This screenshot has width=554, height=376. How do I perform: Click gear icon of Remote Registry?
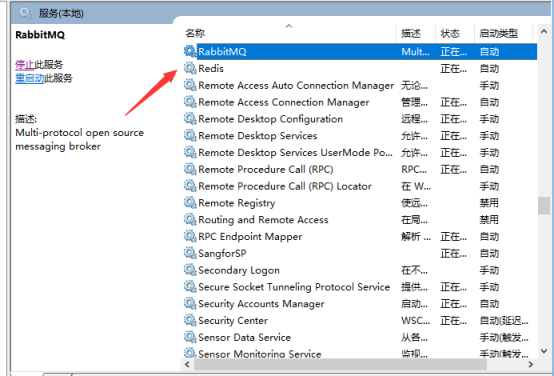pos(190,203)
